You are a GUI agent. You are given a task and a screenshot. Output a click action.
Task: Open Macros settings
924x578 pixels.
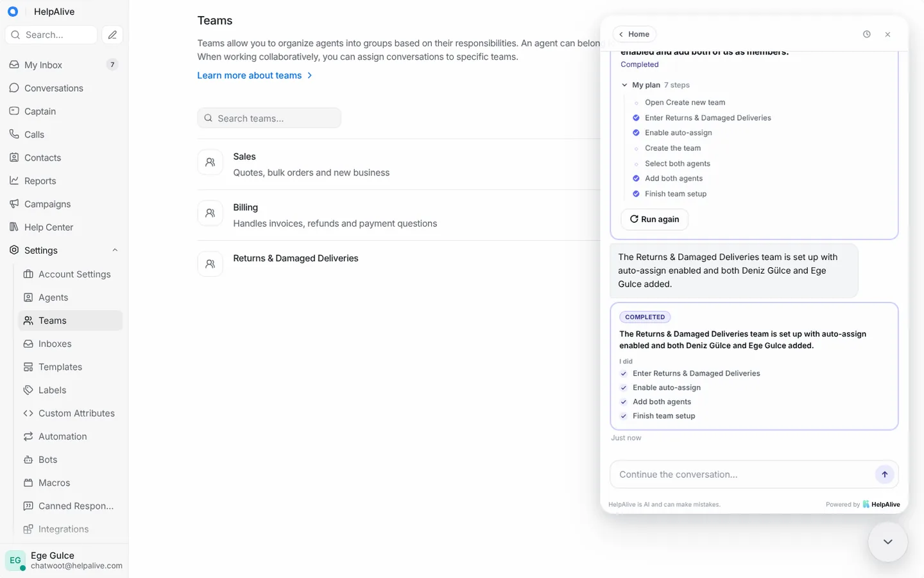pyautogui.click(x=71, y=482)
